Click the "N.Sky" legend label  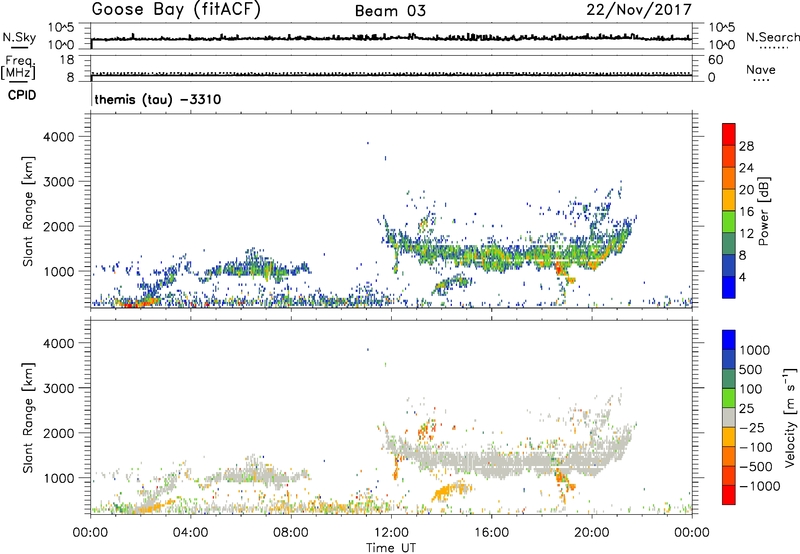(x=19, y=37)
